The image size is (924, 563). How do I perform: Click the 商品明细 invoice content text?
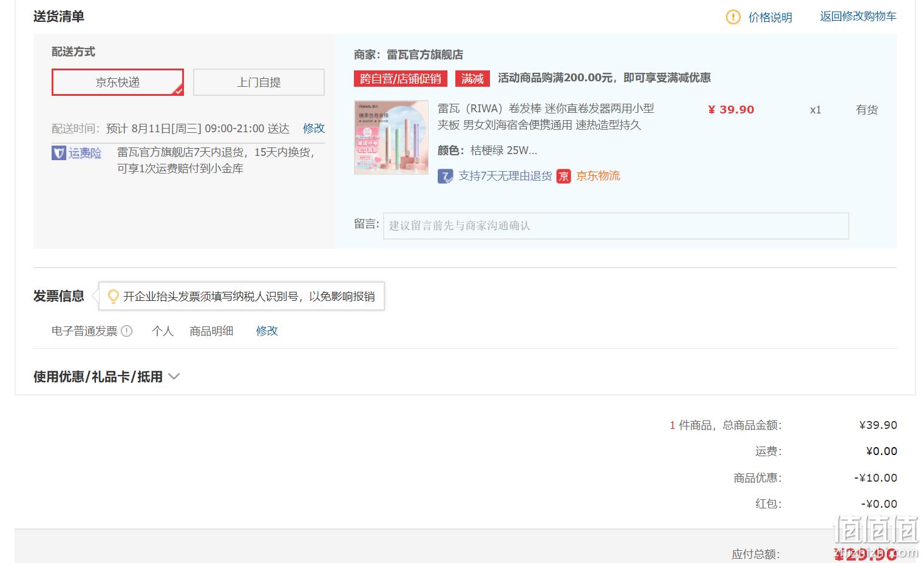tap(211, 331)
